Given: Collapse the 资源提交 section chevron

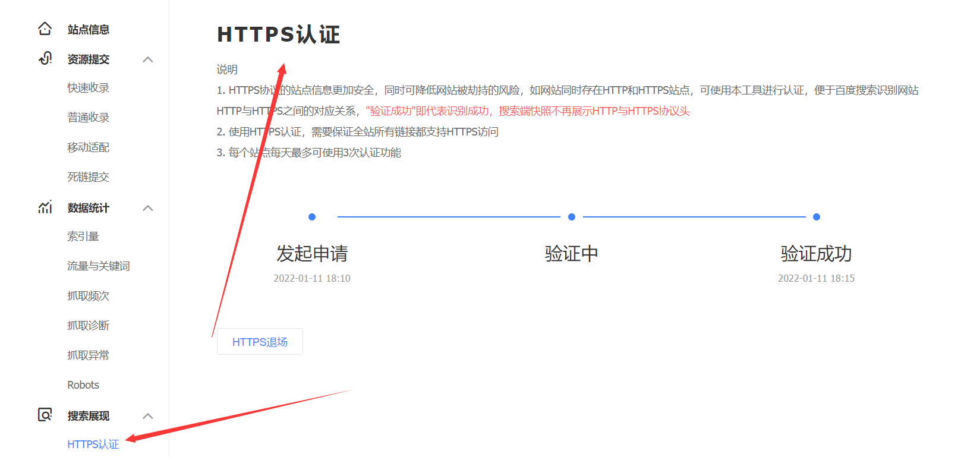Looking at the screenshot, I should pos(148,59).
